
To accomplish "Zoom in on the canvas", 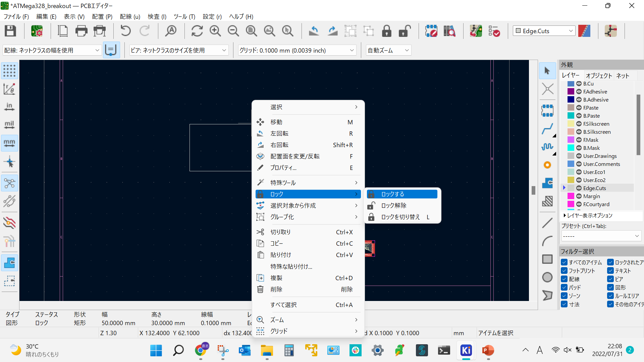I will point(215,31).
